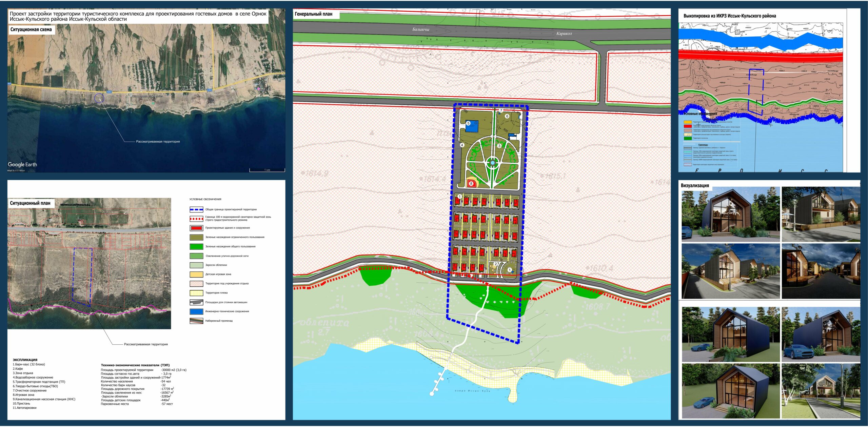Click the 'Детская игровая зона' legend swatch
Viewport: 868px width, 427px height.
(x=196, y=274)
